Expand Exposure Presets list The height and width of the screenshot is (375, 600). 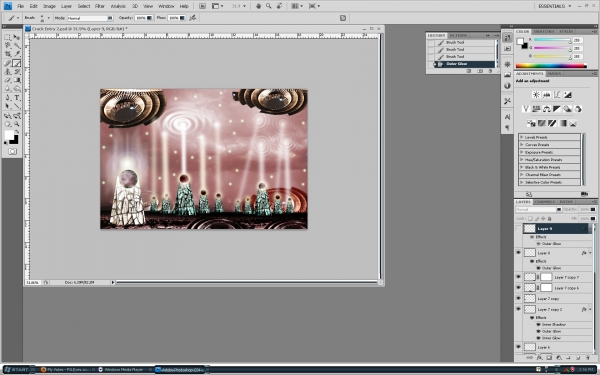[x=522, y=152]
